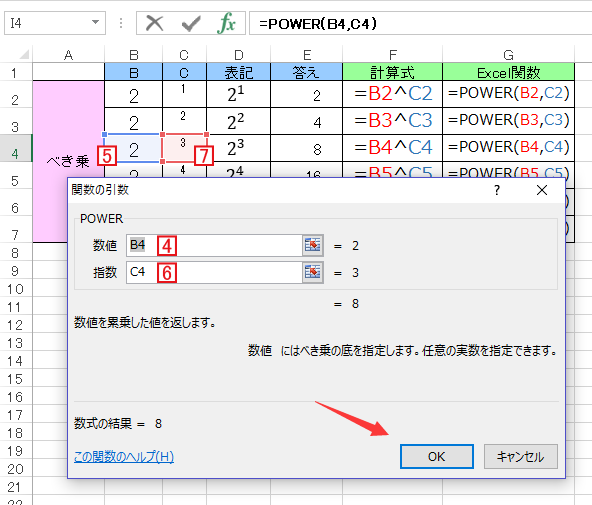592x505 pixels.
Task: Select column E header
Action: (307, 55)
